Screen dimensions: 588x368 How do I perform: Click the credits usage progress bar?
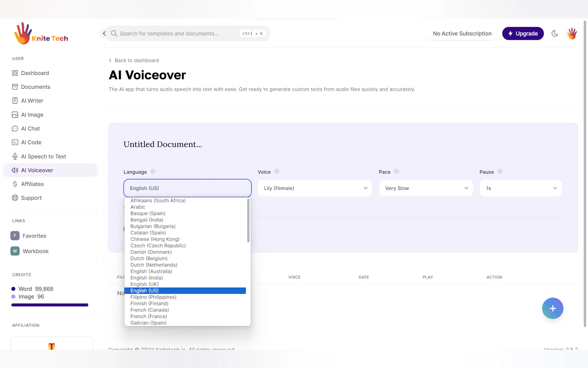click(50, 305)
